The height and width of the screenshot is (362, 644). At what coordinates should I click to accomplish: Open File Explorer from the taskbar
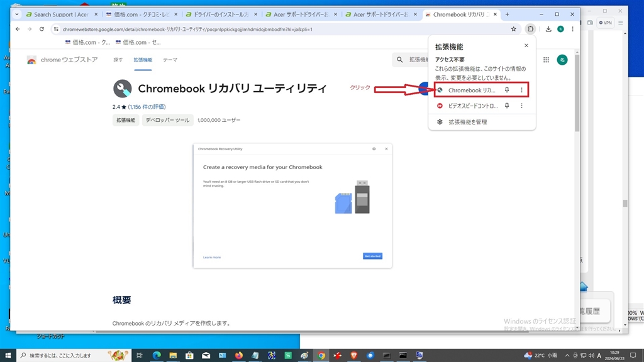pyautogui.click(x=173, y=356)
